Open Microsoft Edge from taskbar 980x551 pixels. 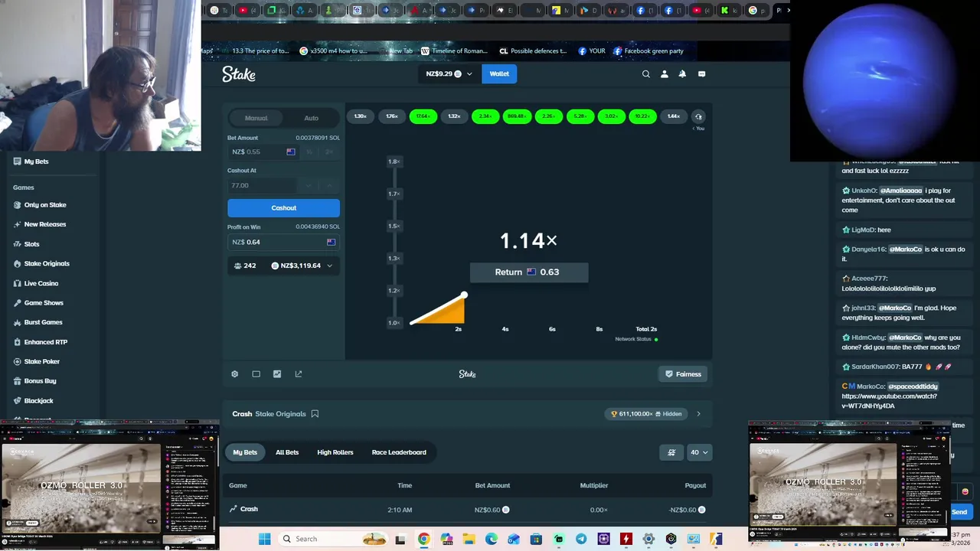point(491,539)
